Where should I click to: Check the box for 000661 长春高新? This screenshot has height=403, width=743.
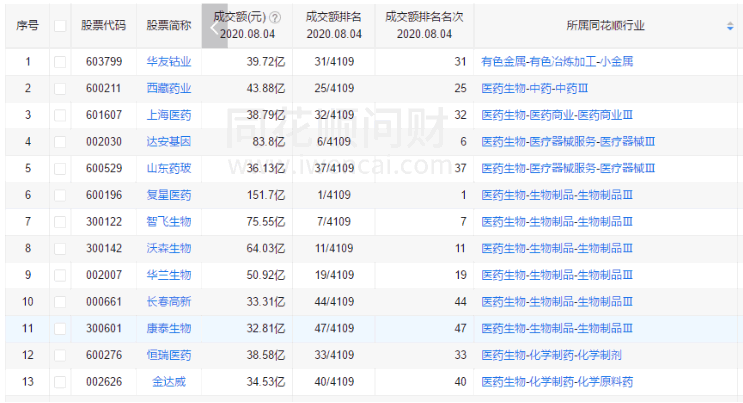[x=60, y=302]
